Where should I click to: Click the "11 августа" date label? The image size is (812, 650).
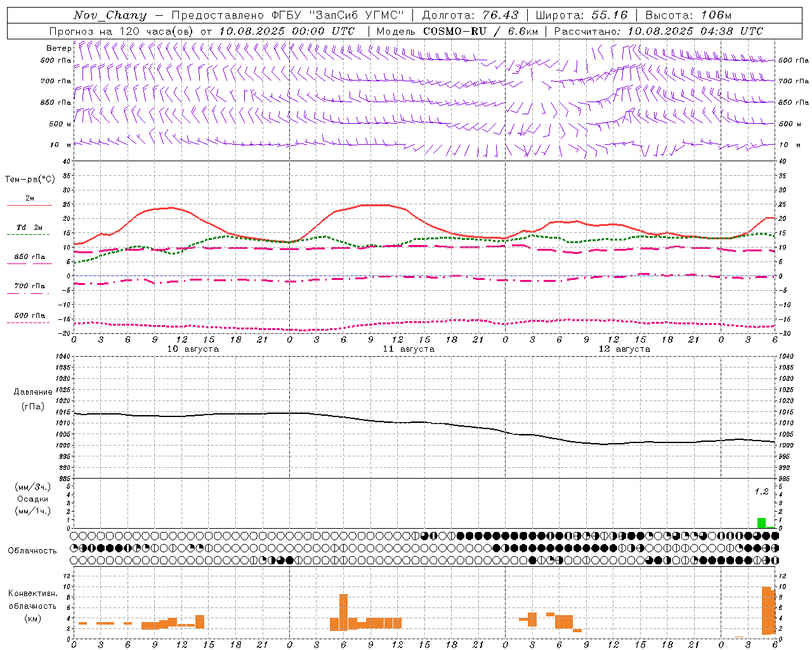click(x=409, y=349)
